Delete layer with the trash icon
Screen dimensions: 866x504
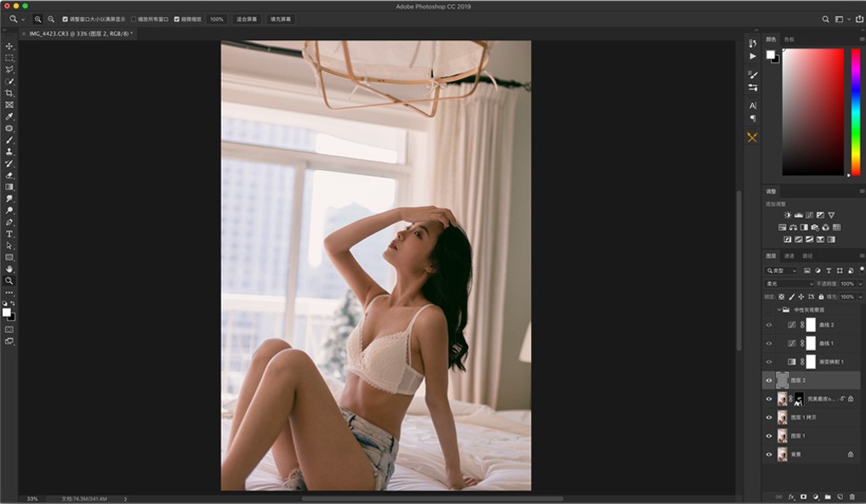(852, 497)
